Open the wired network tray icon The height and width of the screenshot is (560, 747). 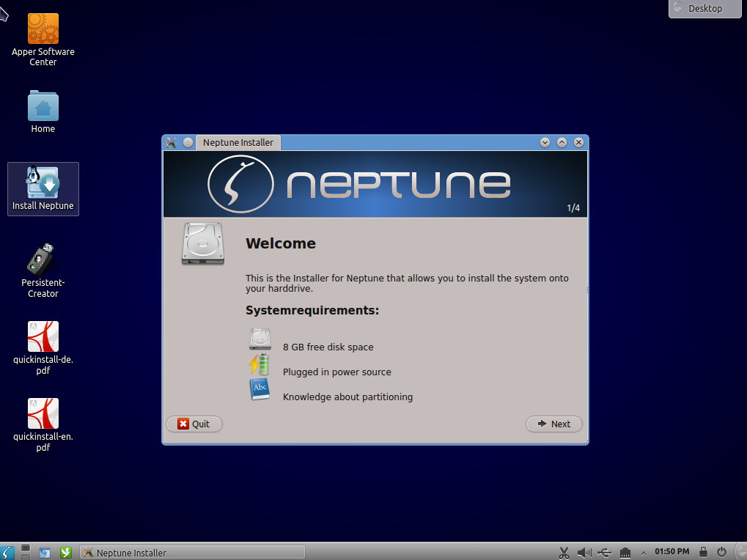coord(625,553)
